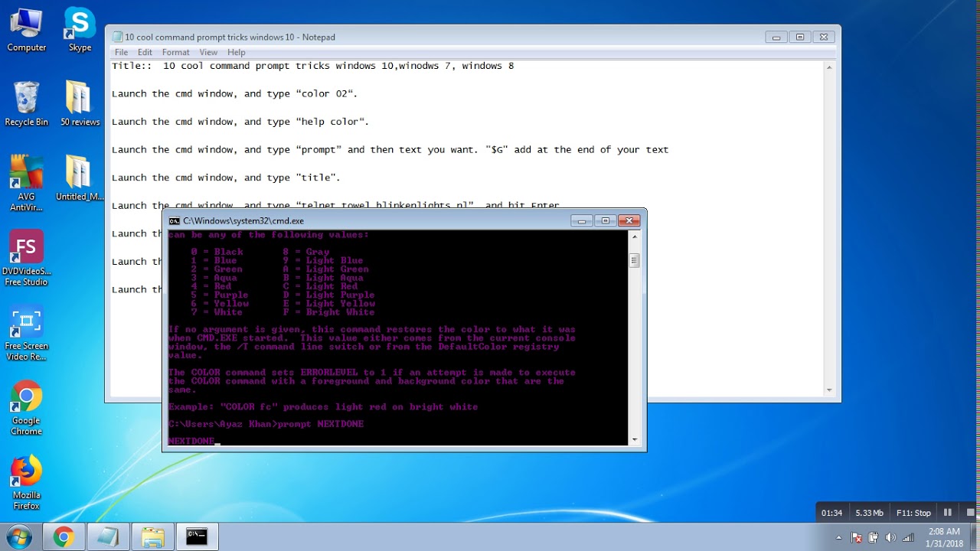The image size is (980, 551).
Task: Open the 50 reviews folder
Action: 80,104
